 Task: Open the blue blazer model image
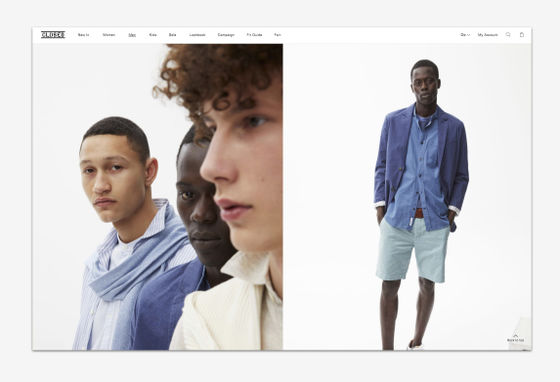click(407, 197)
